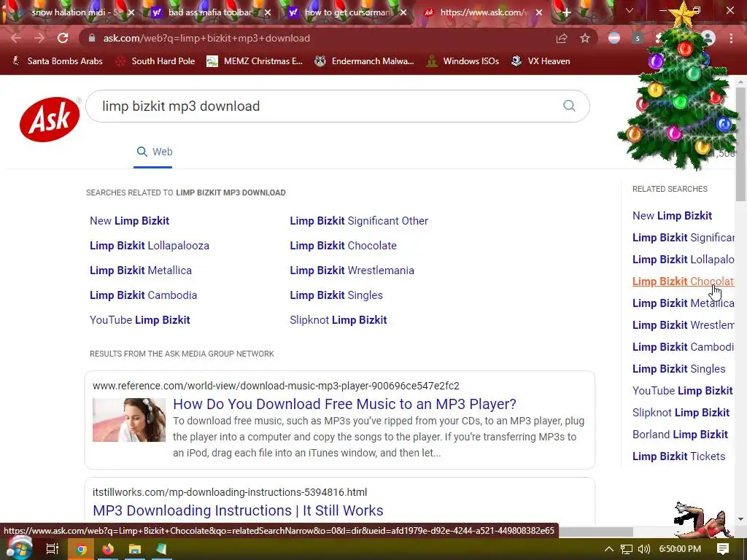Viewport: 747px width, 560px height.
Task: Click 'Borland Limp Bizkit' in sidebar
Action: 680,435
